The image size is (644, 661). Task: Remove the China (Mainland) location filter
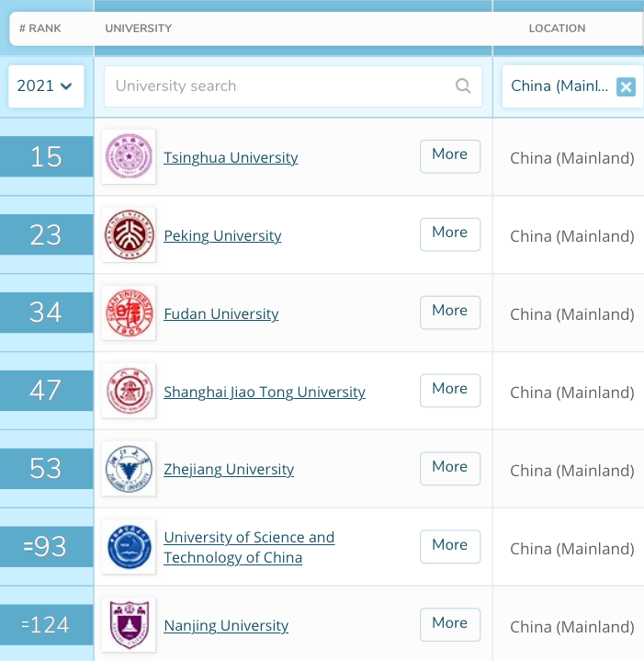click(x=626, y=86)
